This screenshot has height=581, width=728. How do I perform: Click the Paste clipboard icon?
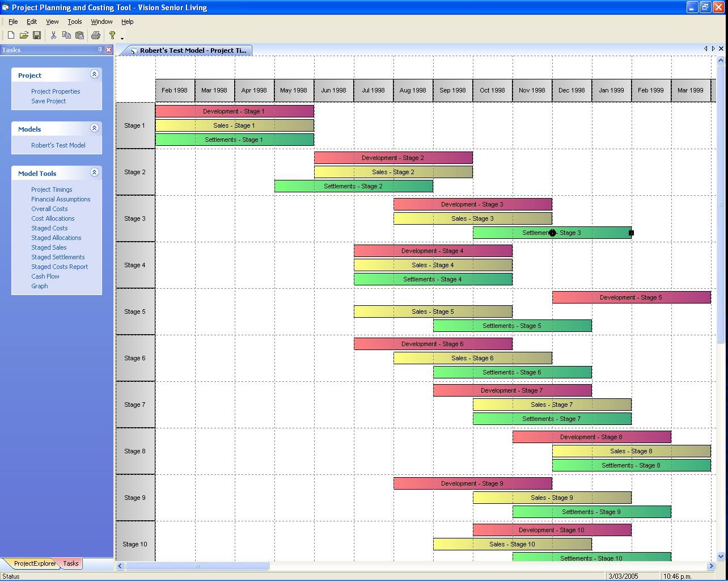tap(79, 35)
